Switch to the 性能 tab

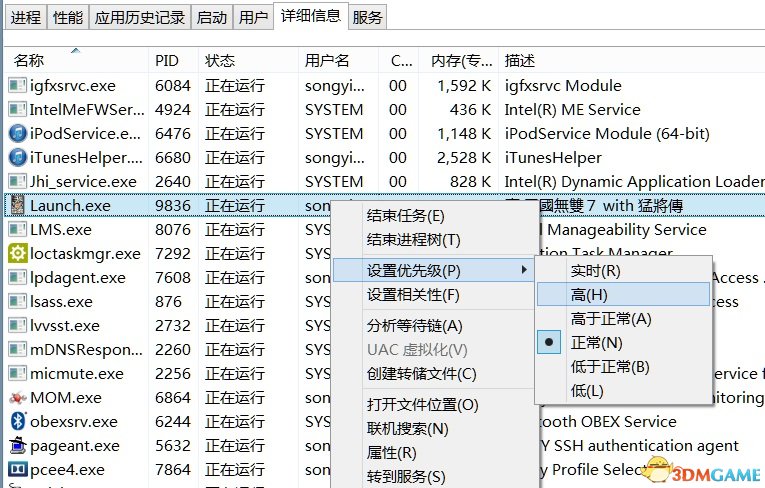(x=68, y=17)
